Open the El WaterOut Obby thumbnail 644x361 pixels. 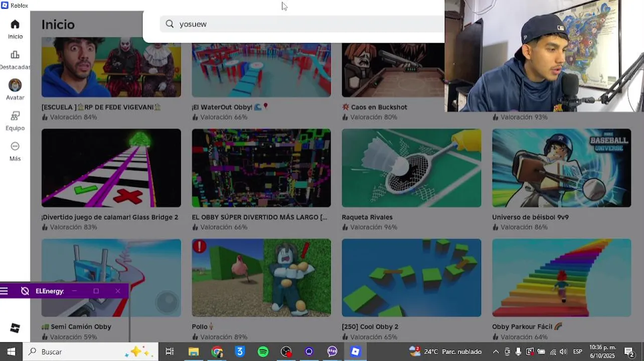[261, 70]
